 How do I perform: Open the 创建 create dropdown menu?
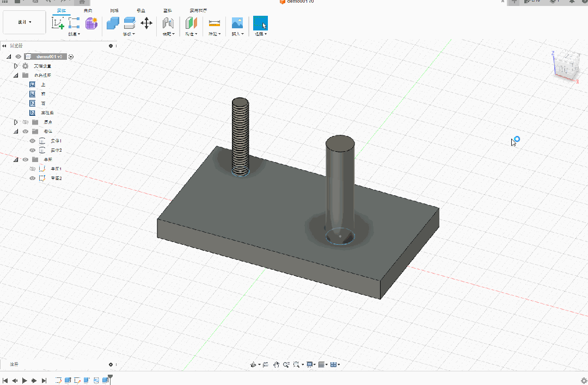coord(74,34)
